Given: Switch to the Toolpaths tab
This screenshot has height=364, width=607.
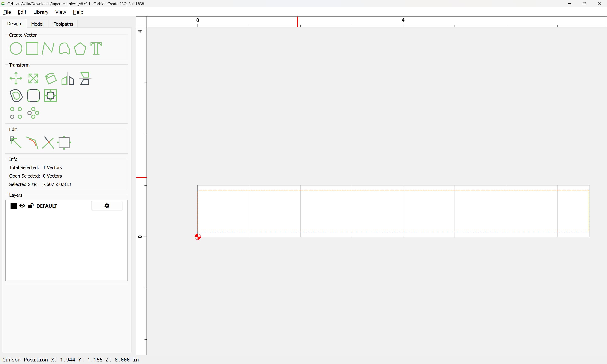Looking at the screenshot, I should tap(63, 24).
